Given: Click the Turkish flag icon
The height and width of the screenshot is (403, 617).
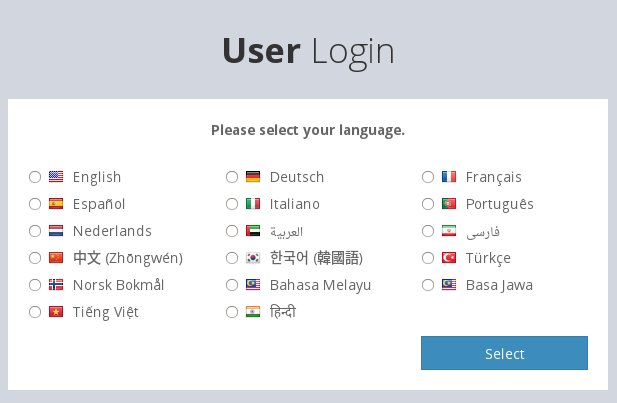Looking at the screenshot, I should point(449,258).
